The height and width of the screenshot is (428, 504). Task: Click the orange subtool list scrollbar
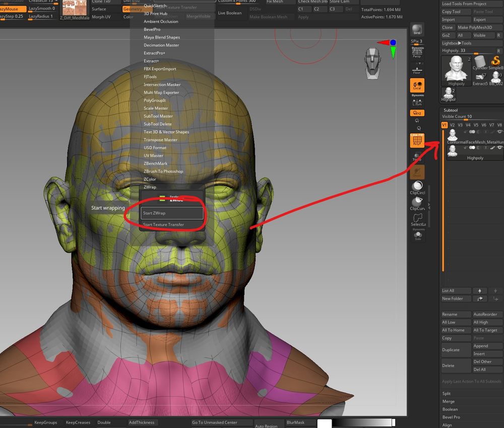(x=443, y=201)
